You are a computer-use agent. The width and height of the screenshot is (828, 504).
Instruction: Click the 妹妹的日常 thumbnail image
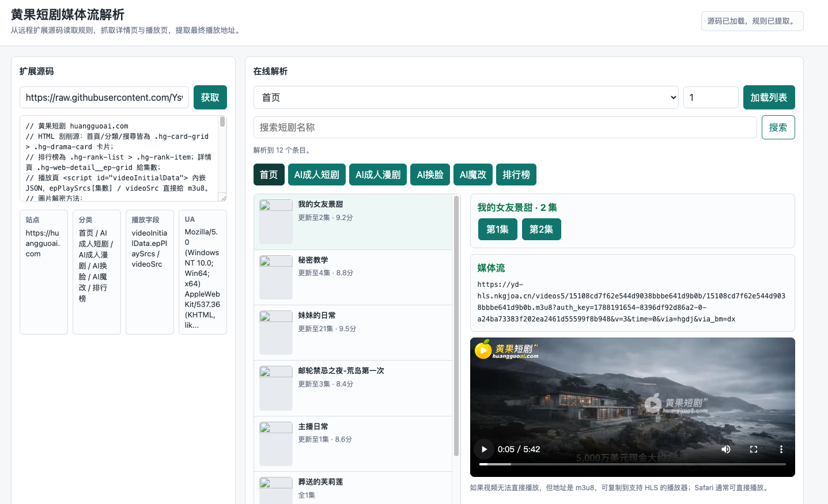coord(276,333)
